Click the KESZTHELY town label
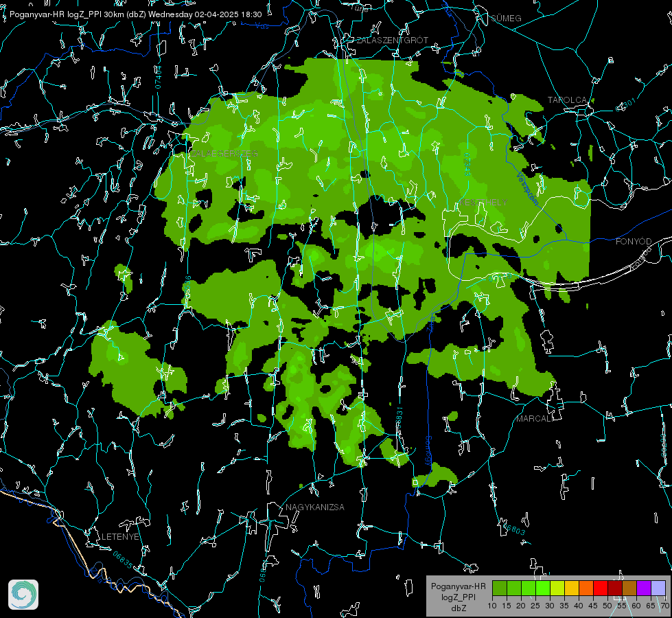672x618 pixels. point(483,202)
